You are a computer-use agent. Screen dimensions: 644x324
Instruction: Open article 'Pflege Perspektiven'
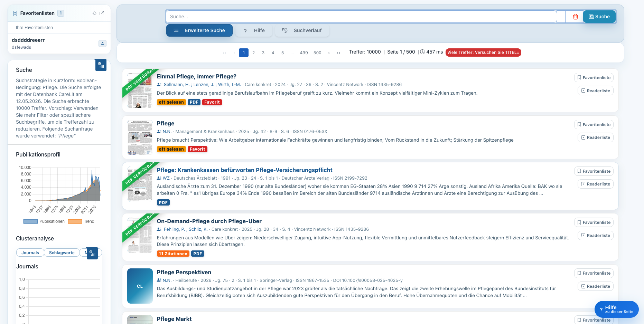(x=184, y=273)
